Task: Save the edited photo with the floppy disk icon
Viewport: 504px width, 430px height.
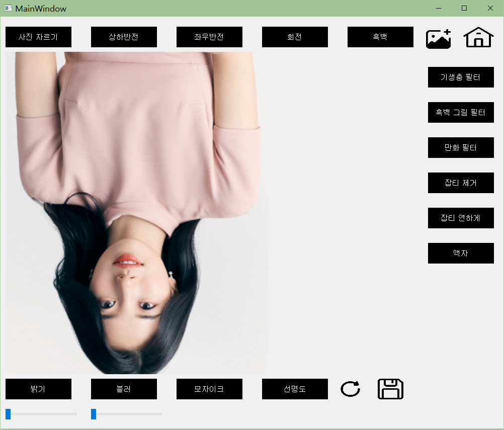Action: (x=390, y=389)
